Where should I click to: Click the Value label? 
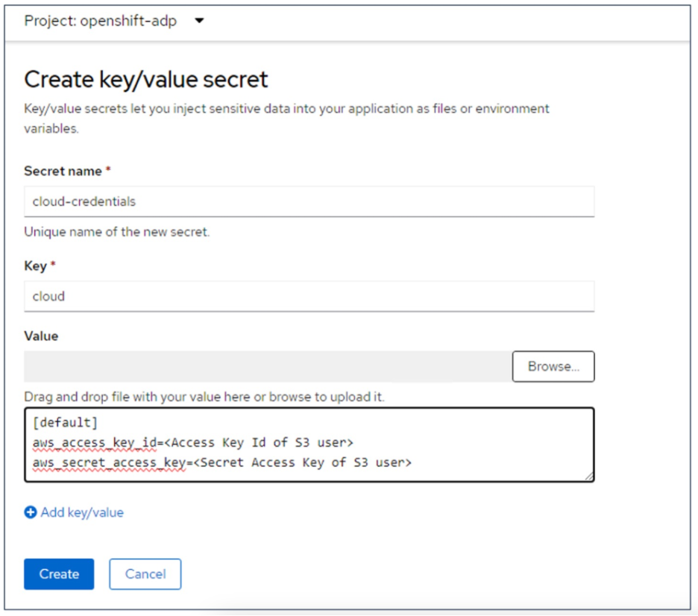[x=41, y=336]
